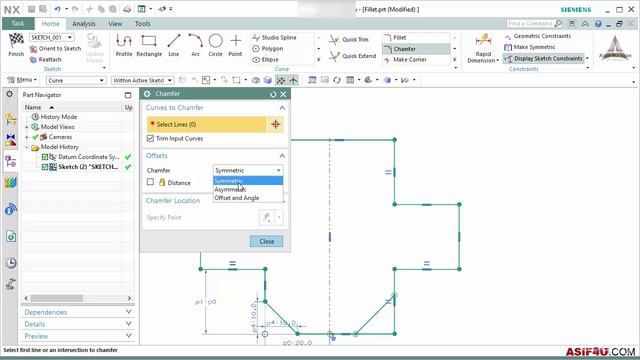Open the Menu dropdown
The image size is (640, 360).
click(x=22, y=80)
